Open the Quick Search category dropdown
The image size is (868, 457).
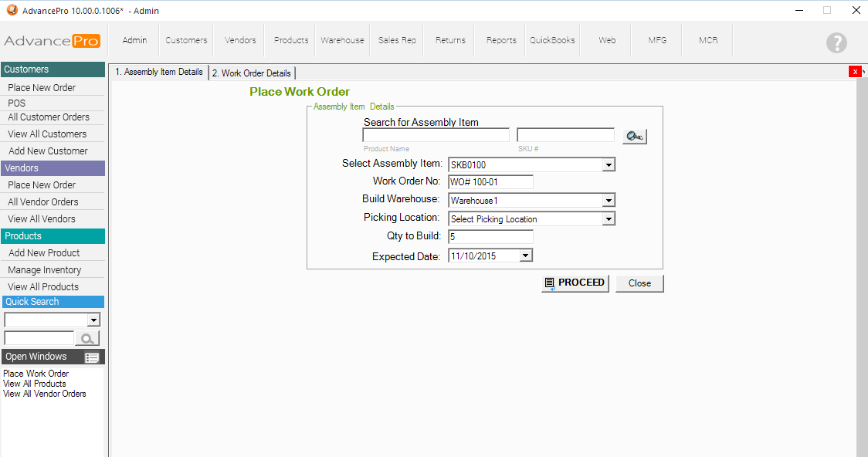[94, 320]
